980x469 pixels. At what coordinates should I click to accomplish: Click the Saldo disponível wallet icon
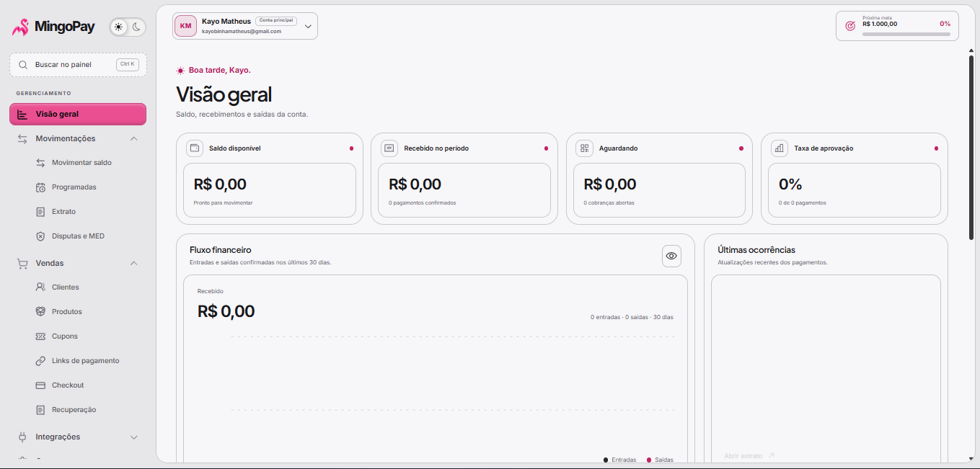click(195, 148)
